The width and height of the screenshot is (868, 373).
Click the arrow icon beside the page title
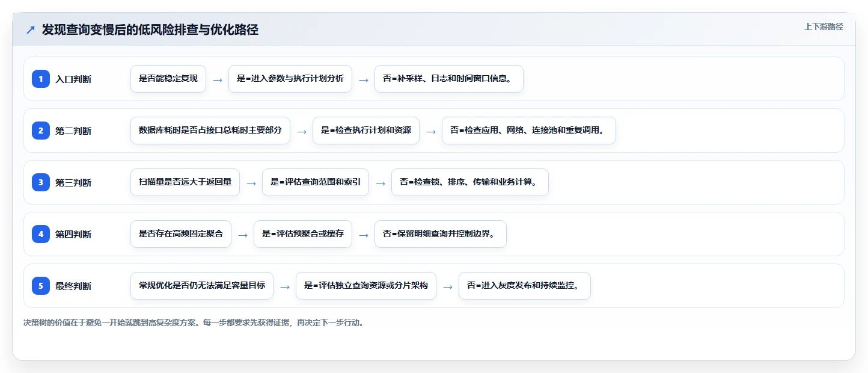tap(31, 30)
